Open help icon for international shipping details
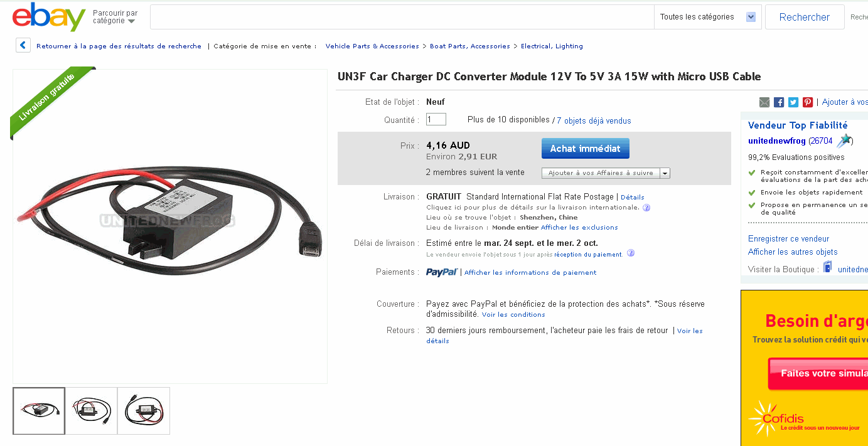 pos(646,208)
